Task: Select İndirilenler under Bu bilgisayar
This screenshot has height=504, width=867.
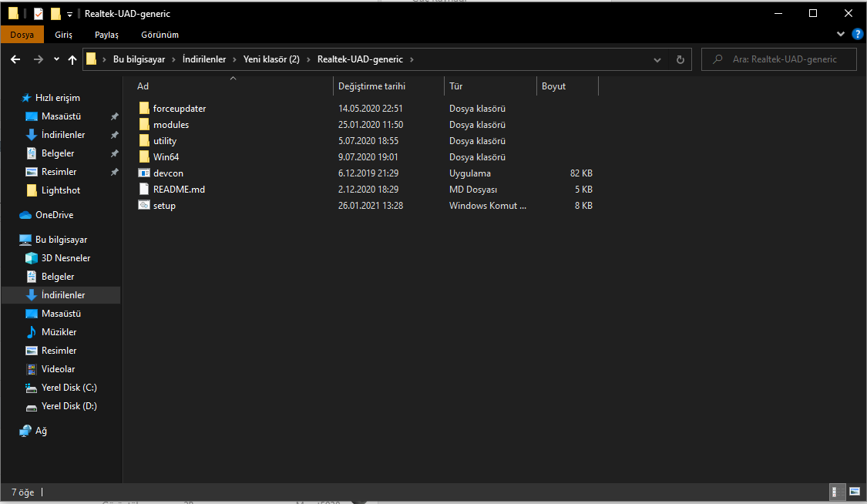Action: click(63, 295)
